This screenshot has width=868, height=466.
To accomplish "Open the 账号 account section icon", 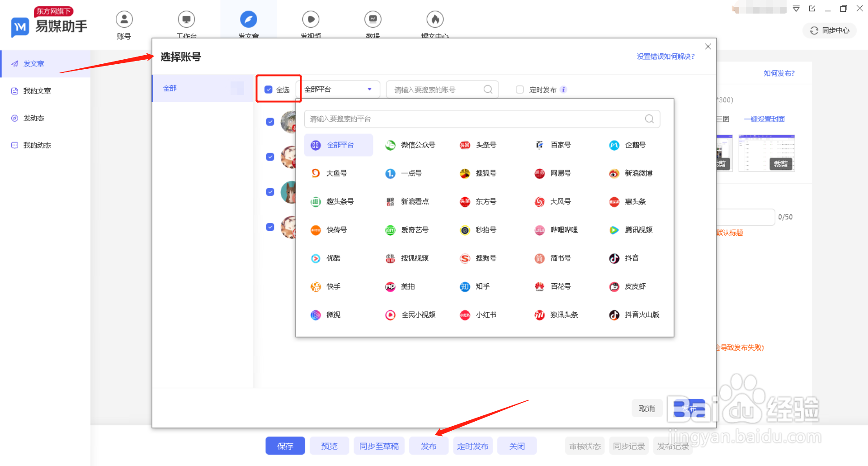I will (124, 19).
